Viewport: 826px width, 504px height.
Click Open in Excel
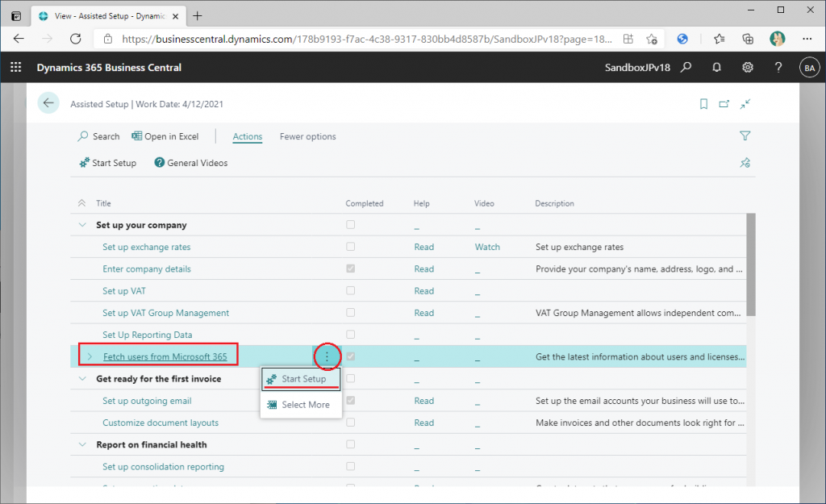165,136
